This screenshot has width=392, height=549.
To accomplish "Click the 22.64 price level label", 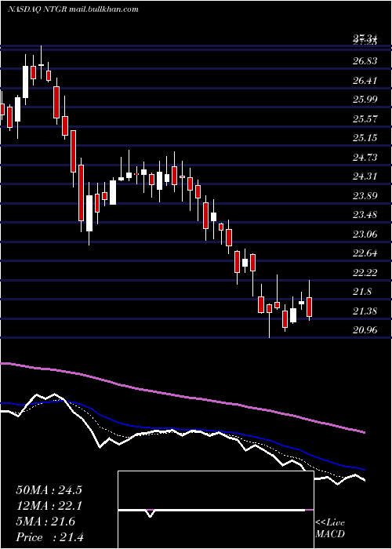I will pos(365,253).
